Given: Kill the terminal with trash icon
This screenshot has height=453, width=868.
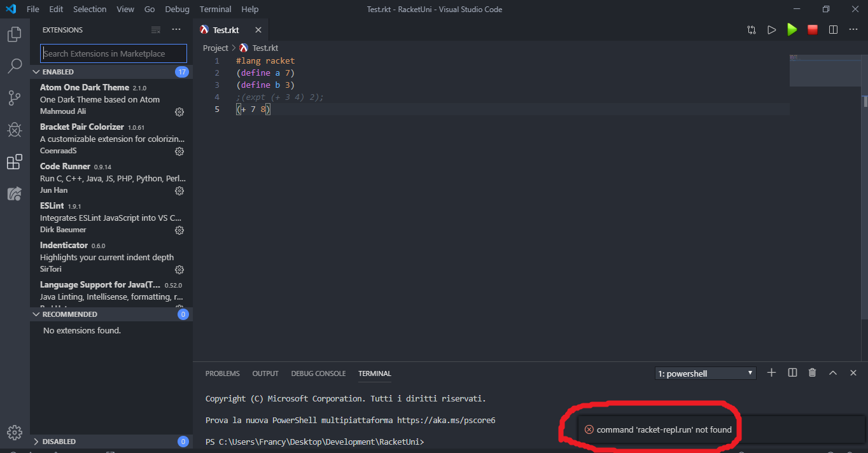Looking at the screenshot, I should pos(812,373).
